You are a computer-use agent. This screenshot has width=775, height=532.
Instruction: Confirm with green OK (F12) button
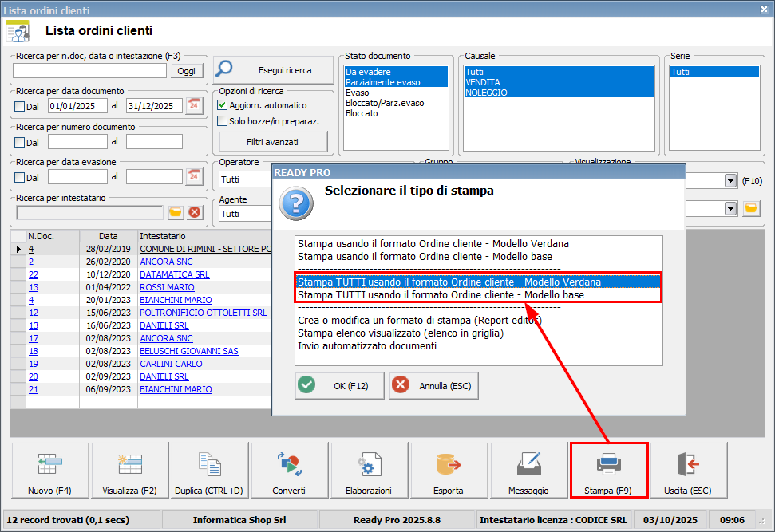coord(339,386)
